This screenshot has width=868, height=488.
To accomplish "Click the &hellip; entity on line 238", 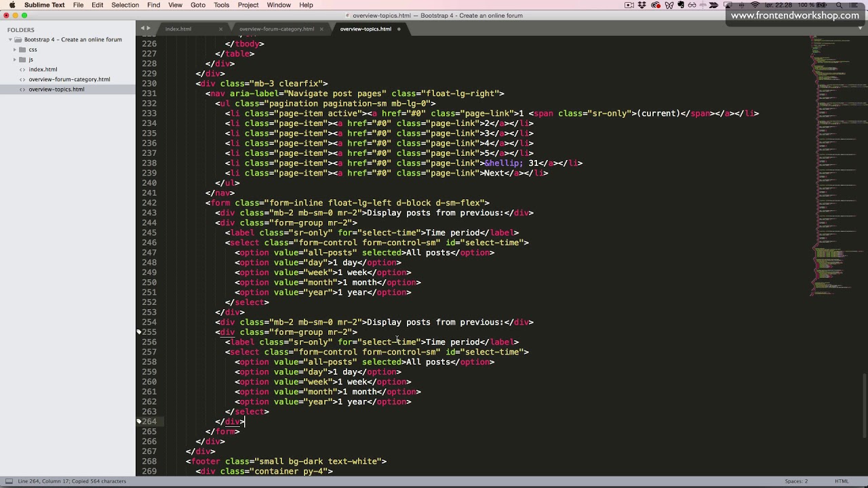I will tap(504, 163).
